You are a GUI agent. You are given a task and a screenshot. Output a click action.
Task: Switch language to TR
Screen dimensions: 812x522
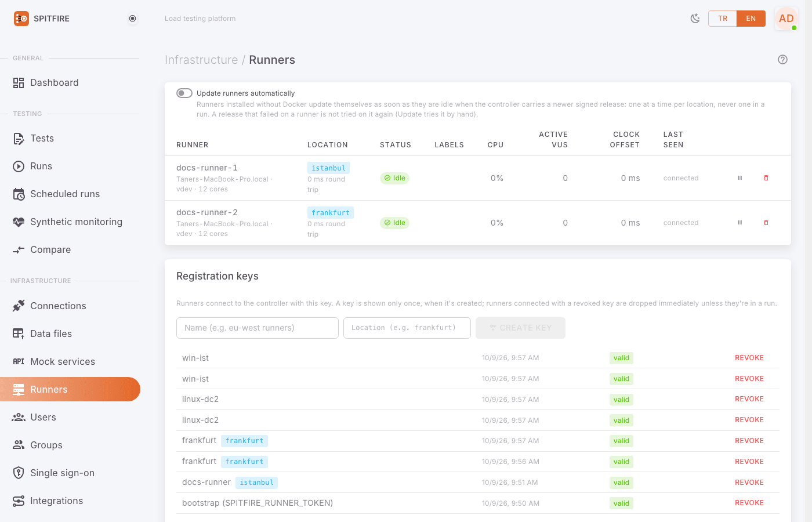point(723,19)
